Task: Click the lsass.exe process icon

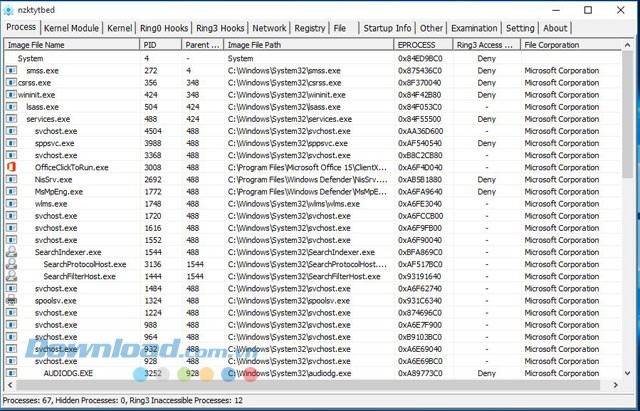Action: pyautogui.click(x=11, y=107)
